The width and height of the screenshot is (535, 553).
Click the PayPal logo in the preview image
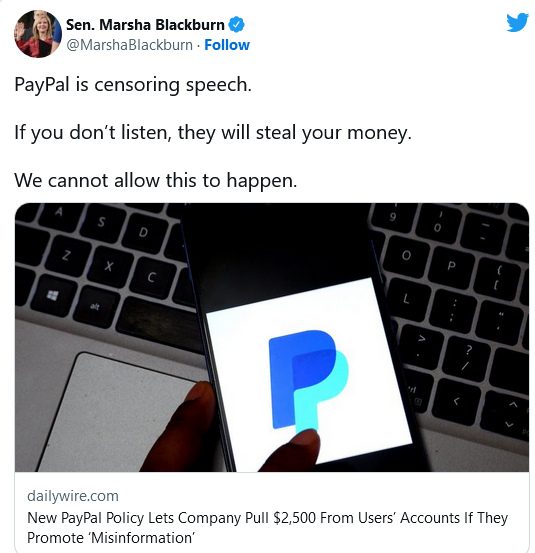point(308,382)
